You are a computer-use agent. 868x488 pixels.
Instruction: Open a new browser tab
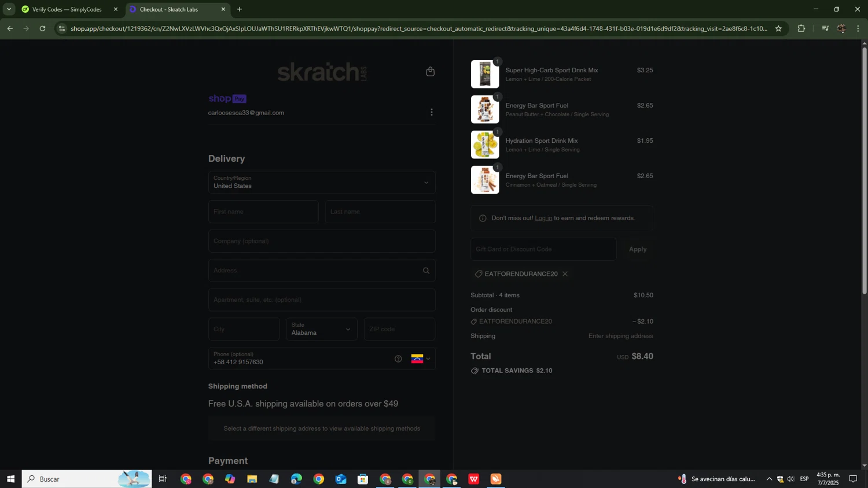pyautogui.click(x=240, y=9)
